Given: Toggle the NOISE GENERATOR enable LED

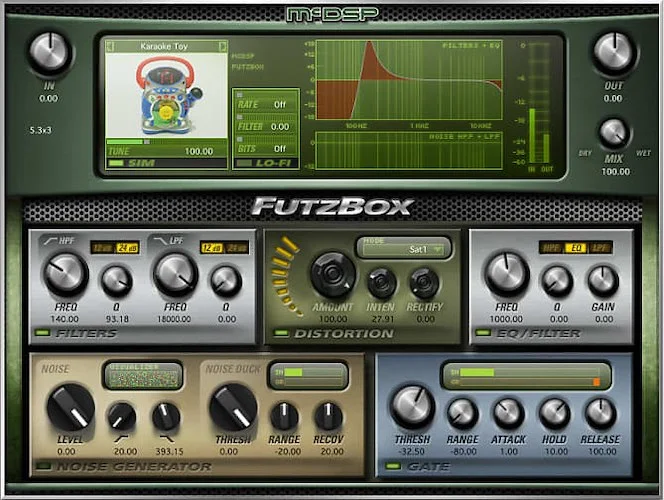Looking at the screenshot, I should pos(43,466).
